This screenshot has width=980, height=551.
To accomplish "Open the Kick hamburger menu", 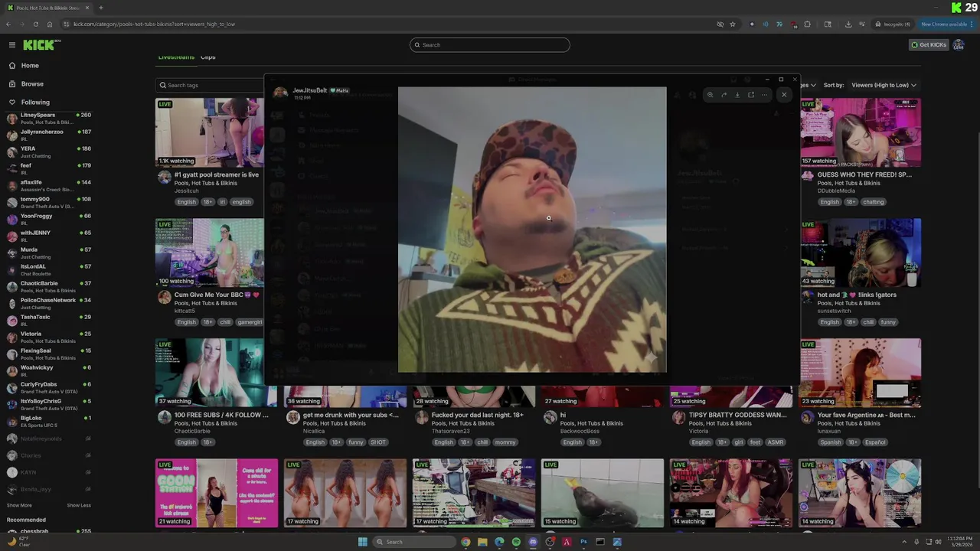I will [x=12, y=45].
